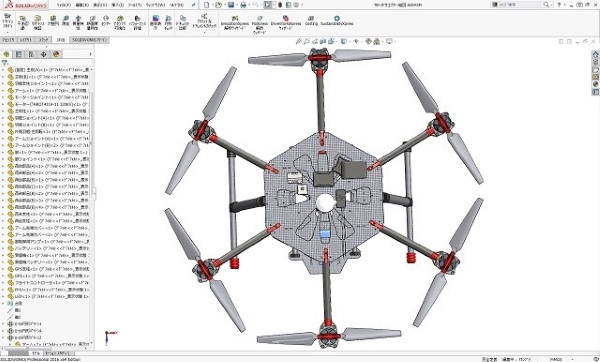Expand the first assembly component in the tree
Viewport: 600px width, 362px height.
(3, 70)
